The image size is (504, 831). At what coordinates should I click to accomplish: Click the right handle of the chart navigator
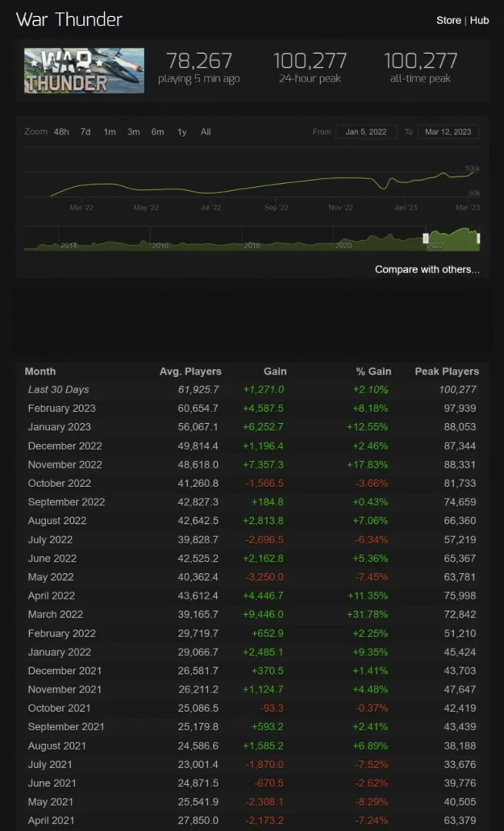479,239
